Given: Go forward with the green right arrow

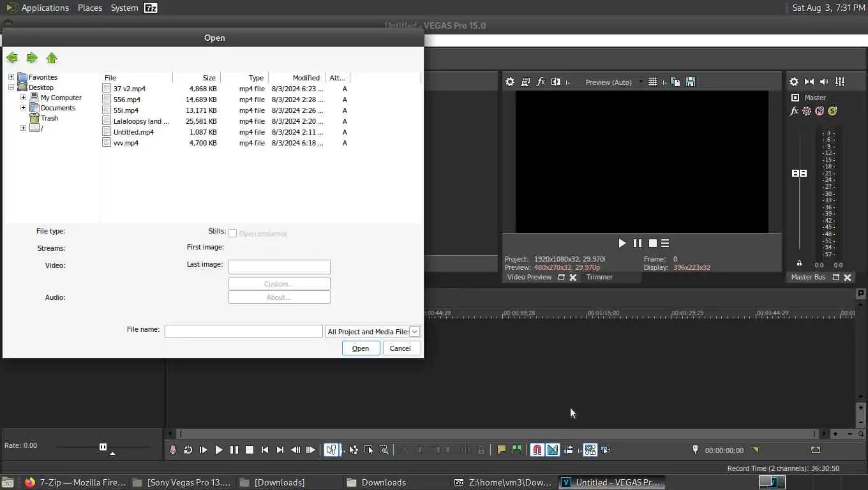Looking at the screenshot, I should point(32,58).
